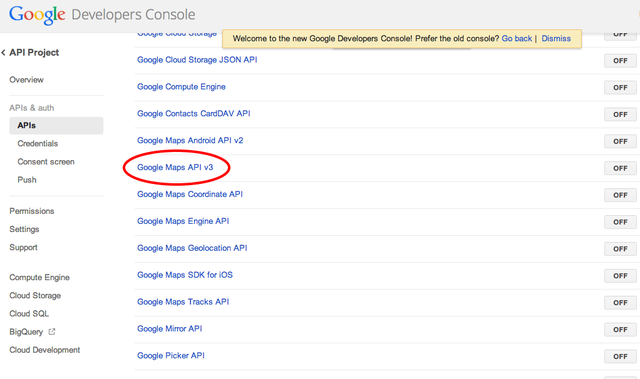Open Permissions page
The width and height of the screenshot is (640, 379).
(x=32, y=211)
